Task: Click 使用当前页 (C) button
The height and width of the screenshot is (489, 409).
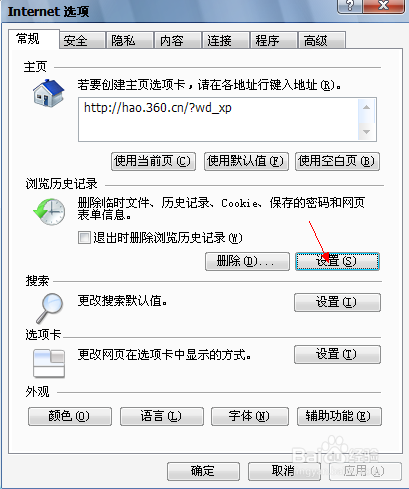Action: click(153, 161)
